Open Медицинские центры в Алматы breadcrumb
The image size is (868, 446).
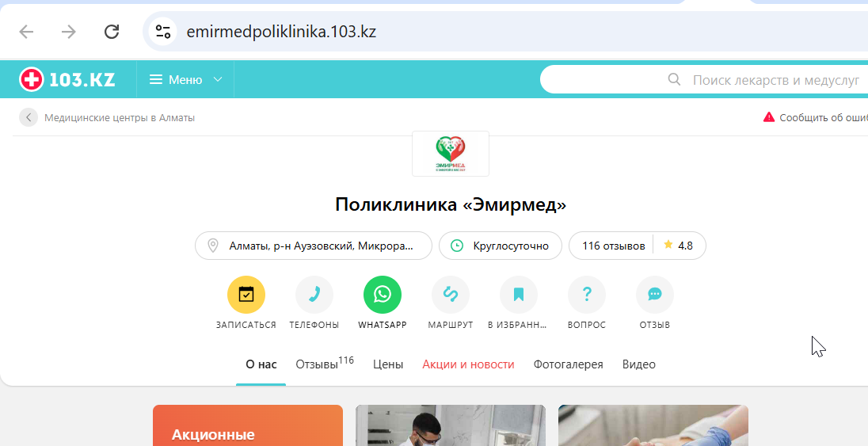[120, 117]
